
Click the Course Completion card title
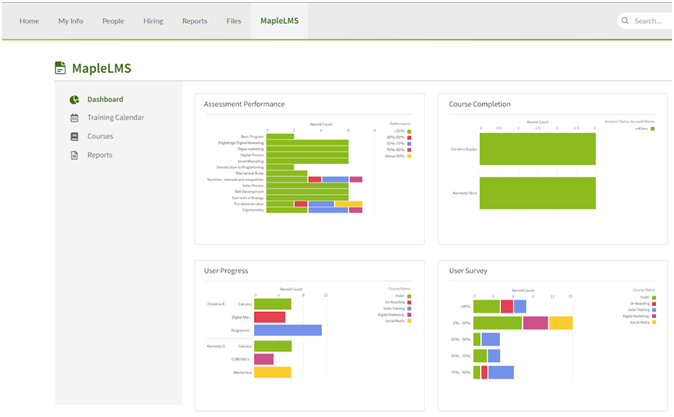click(480, 104)
